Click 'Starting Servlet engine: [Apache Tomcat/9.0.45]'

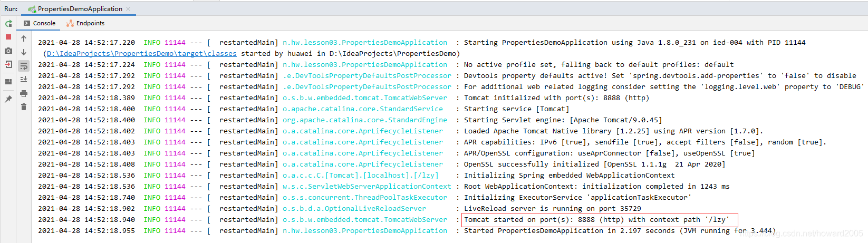point(563,120)
